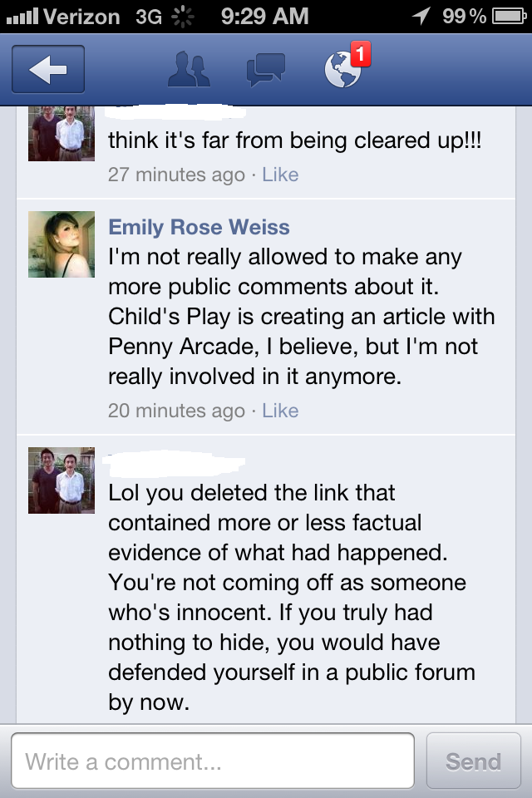
Task: Open the friend requests icon
Action: (x=189, y=69)
